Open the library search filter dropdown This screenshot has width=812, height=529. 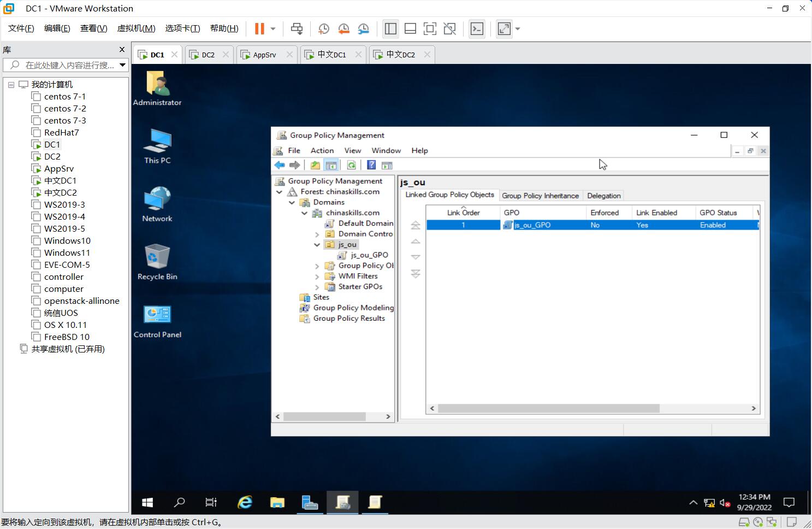(x=123, y=65)
